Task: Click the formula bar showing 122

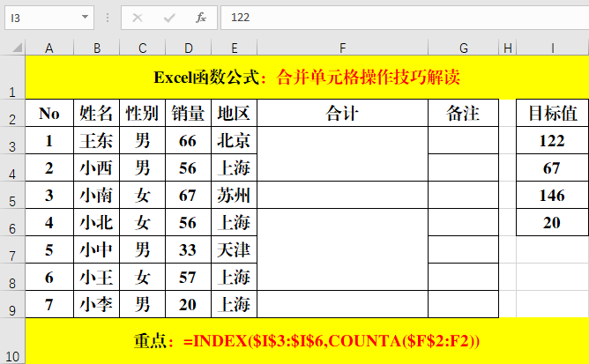Action: tap(405, 18)
